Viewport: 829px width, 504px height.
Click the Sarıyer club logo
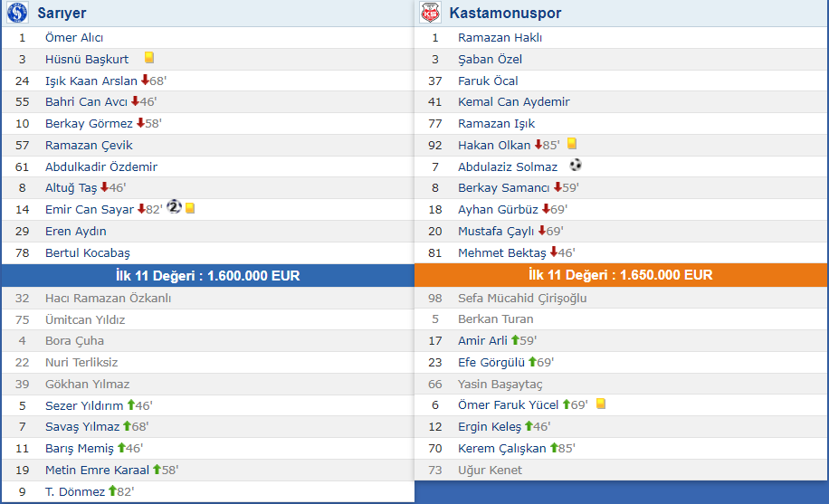point(17,14)
